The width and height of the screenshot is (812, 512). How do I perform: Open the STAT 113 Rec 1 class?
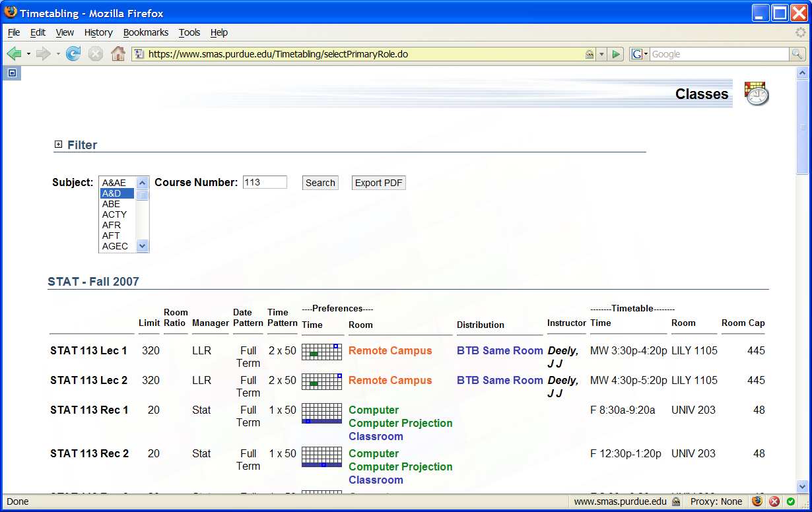[89, 410]
